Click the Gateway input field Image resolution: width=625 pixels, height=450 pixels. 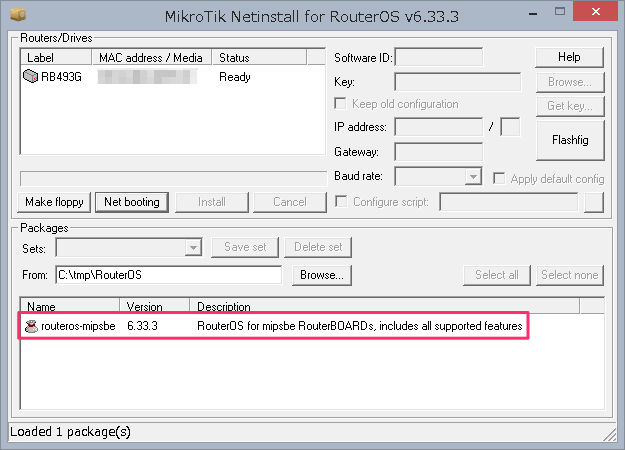click(438, 152)
